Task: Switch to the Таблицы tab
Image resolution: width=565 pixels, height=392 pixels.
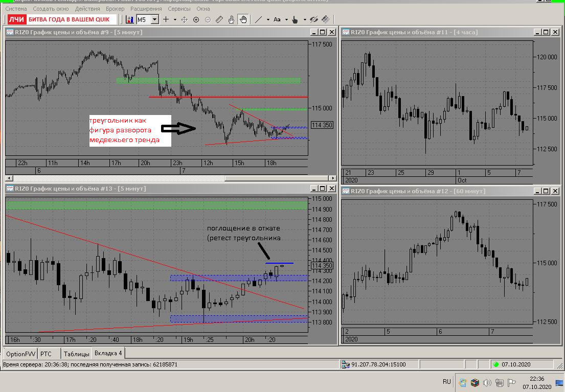Action: click(76, 354)
